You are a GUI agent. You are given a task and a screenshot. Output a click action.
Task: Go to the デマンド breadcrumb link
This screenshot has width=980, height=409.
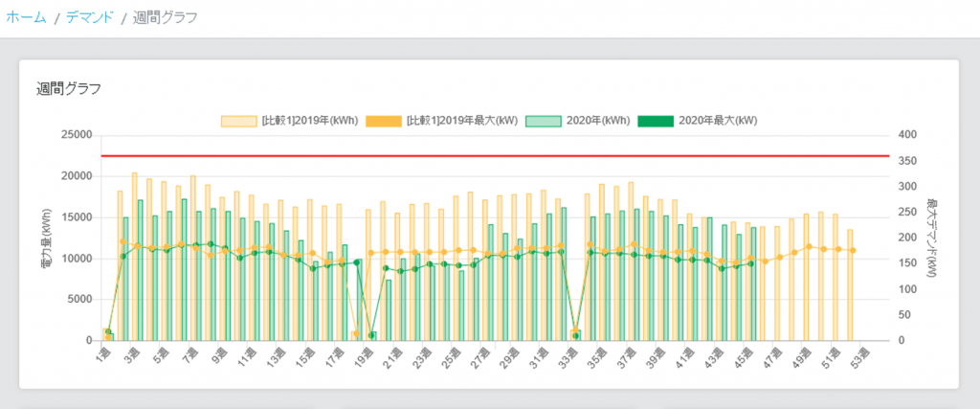coord(89,17)
